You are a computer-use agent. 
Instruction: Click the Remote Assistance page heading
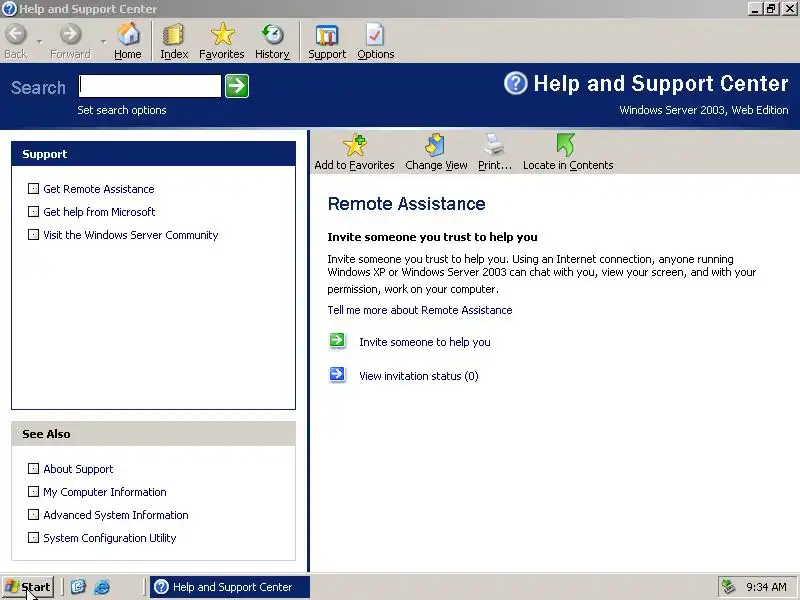(x=407, y=204)
